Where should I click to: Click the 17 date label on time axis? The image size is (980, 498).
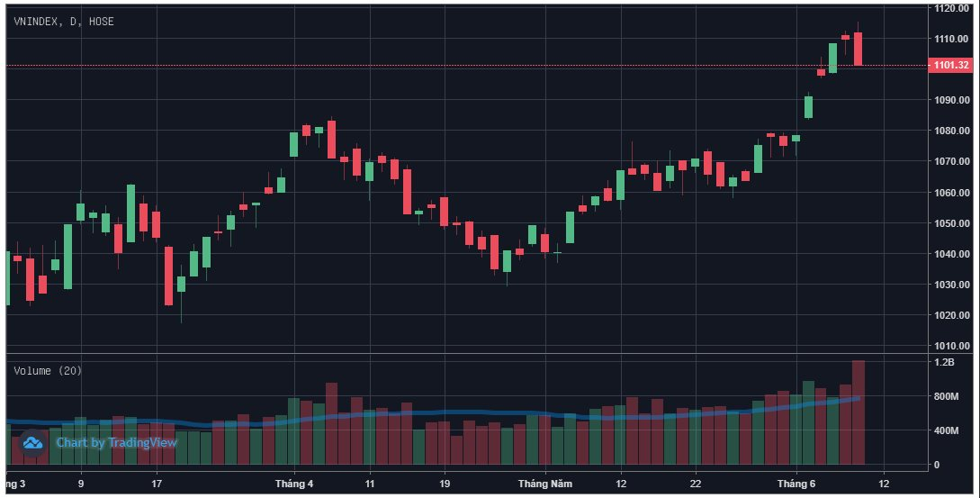[157, 484]
